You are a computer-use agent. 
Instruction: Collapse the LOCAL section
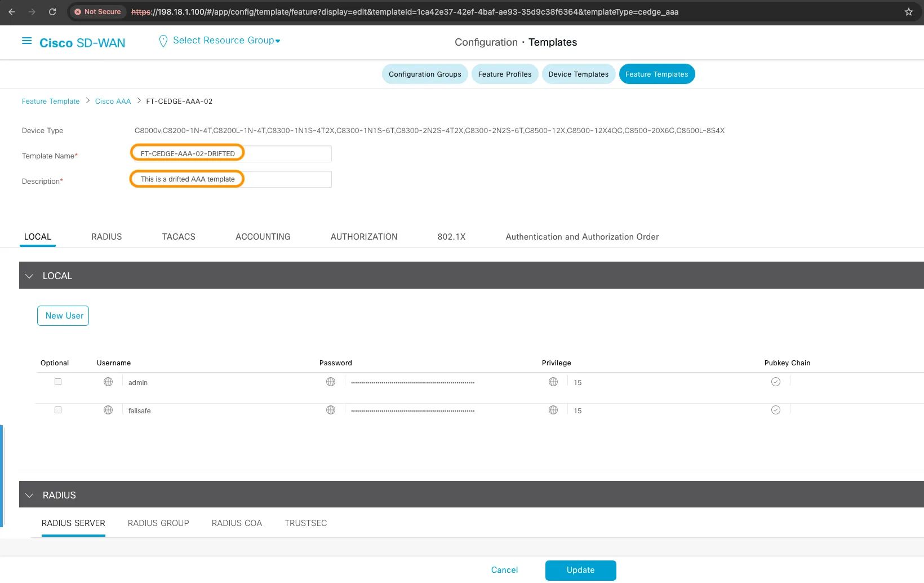29,276
